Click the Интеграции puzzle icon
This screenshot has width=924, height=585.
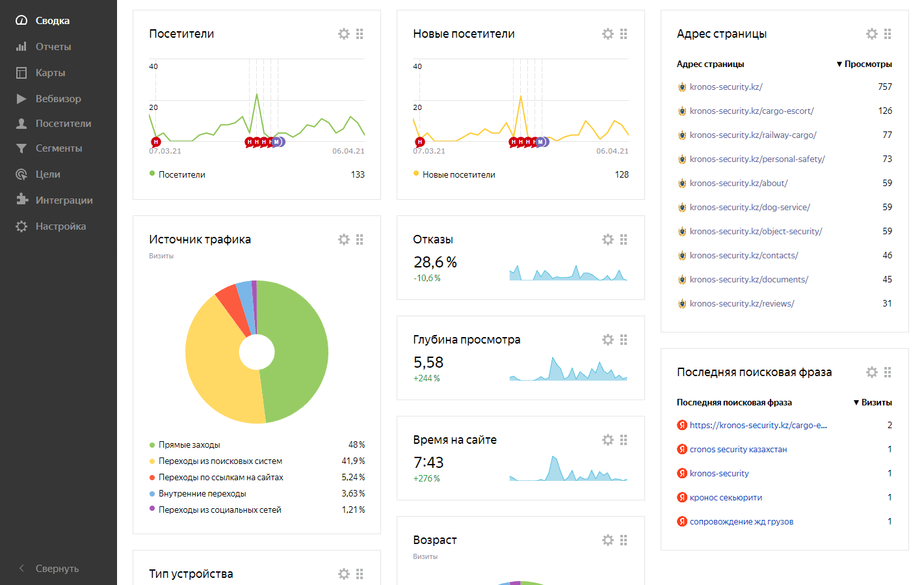click(x=21, y=199)
